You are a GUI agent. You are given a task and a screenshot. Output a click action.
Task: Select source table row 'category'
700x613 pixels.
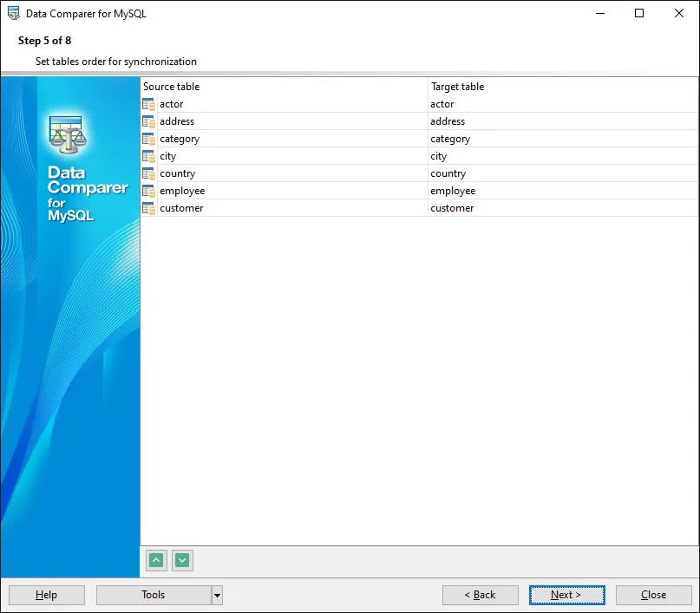click(x=292, y=139)
